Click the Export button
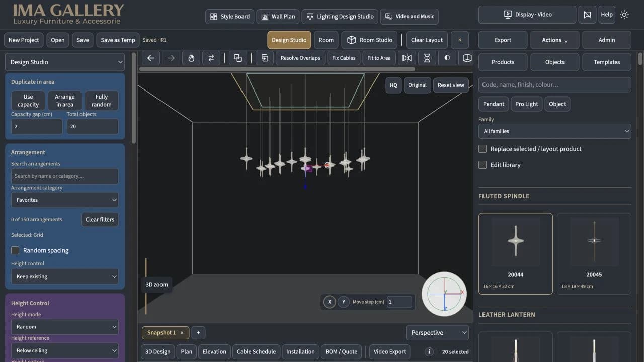 point(503,40)
